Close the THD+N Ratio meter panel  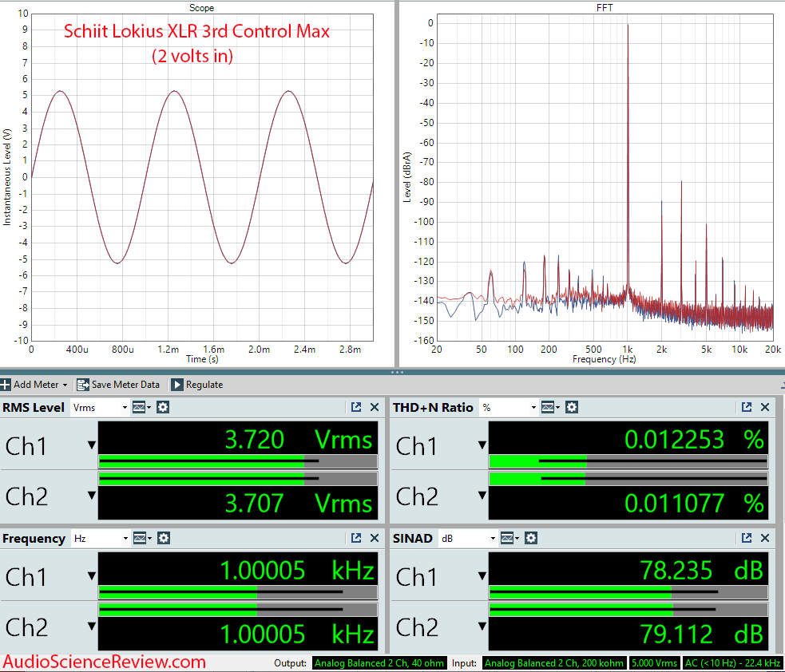pyautogui.click(x=765, y=408)
